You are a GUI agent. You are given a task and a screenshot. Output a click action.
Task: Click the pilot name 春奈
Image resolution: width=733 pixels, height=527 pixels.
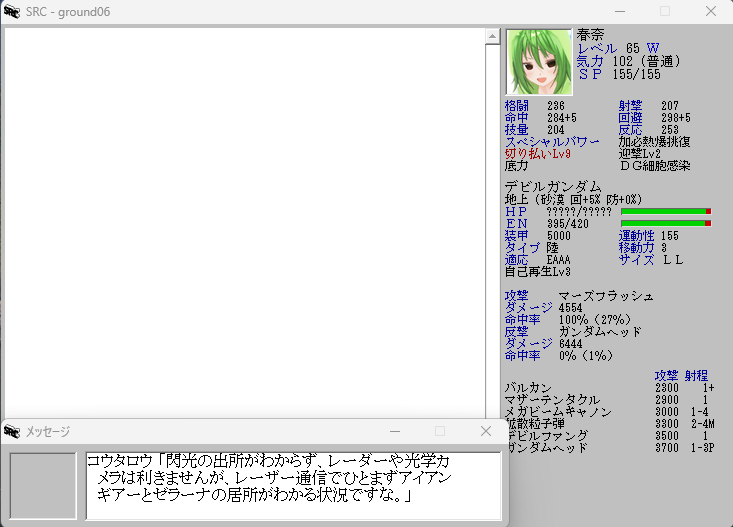click(x=590, y=35)
